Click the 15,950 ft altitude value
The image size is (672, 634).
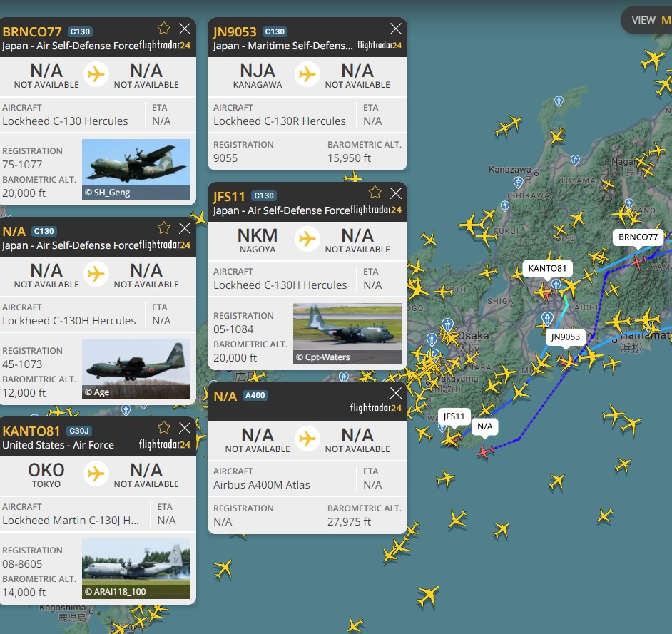pyautogui.click(x=350, y=158)
